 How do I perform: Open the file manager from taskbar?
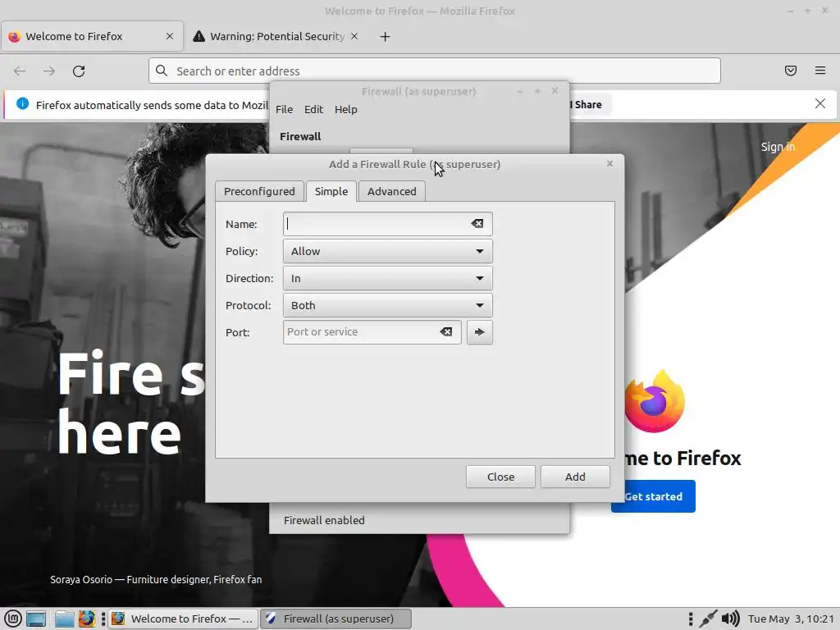pyautogui.click(x=64, y=619)
